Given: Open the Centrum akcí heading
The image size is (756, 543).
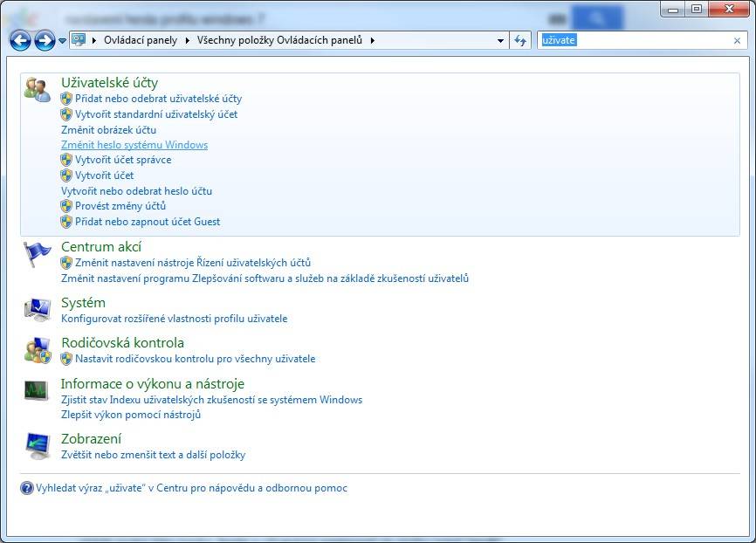Looking at the screenshot, I should click(x=101, y=247).
